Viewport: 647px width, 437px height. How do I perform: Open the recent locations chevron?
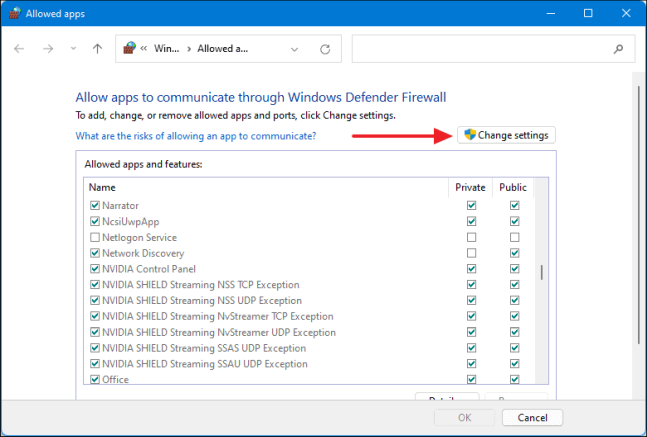(73, 48)
